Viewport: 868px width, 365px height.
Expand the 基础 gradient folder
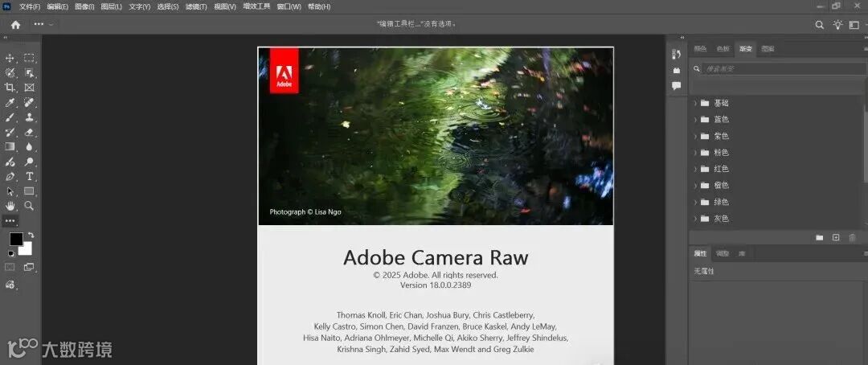(695, 103)
